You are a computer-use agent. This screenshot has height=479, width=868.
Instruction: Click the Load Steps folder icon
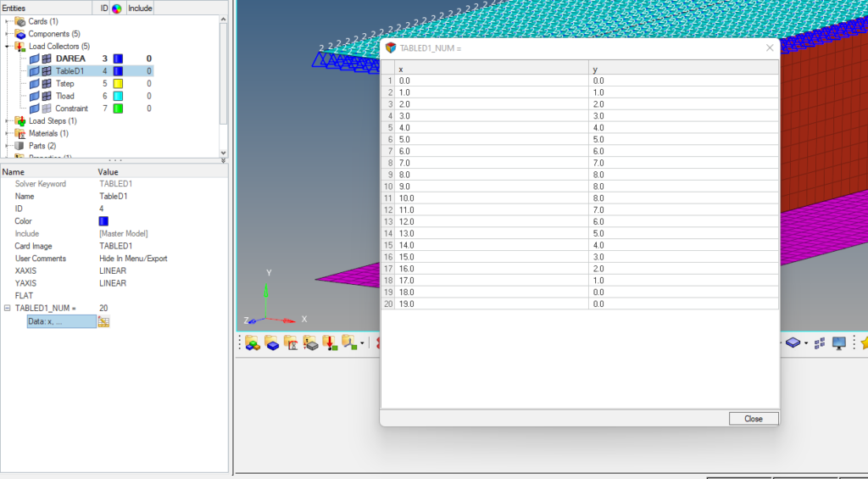[20, 120]
